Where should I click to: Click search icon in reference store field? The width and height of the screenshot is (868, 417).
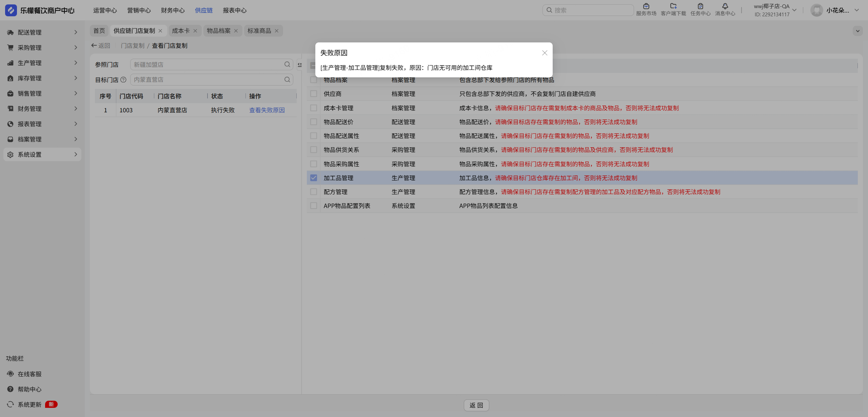pyautogui.click(x=287, y=64)
